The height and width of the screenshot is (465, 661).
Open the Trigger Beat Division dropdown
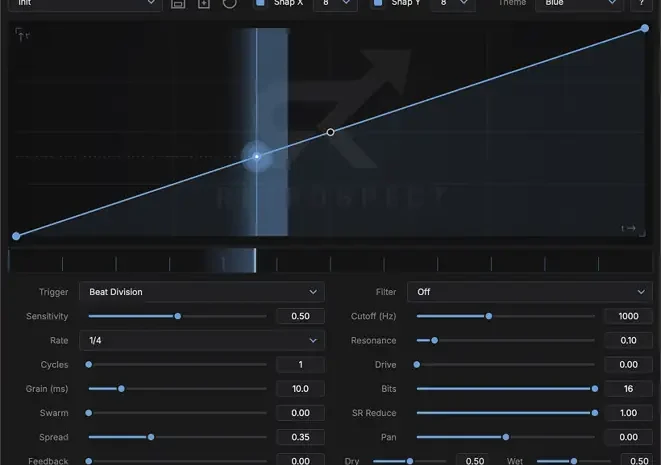[202, 292]
